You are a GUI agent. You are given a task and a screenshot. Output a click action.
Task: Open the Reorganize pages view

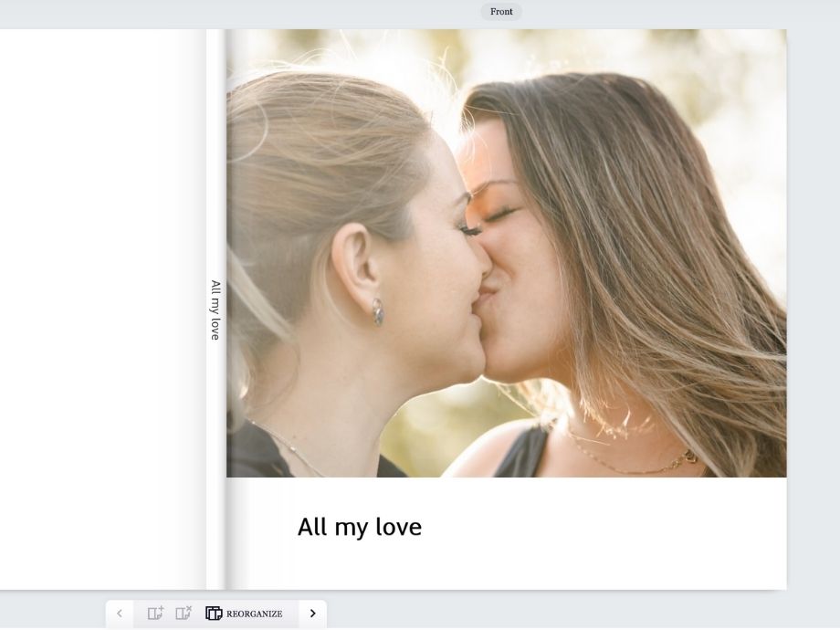(x=244, y=614)
